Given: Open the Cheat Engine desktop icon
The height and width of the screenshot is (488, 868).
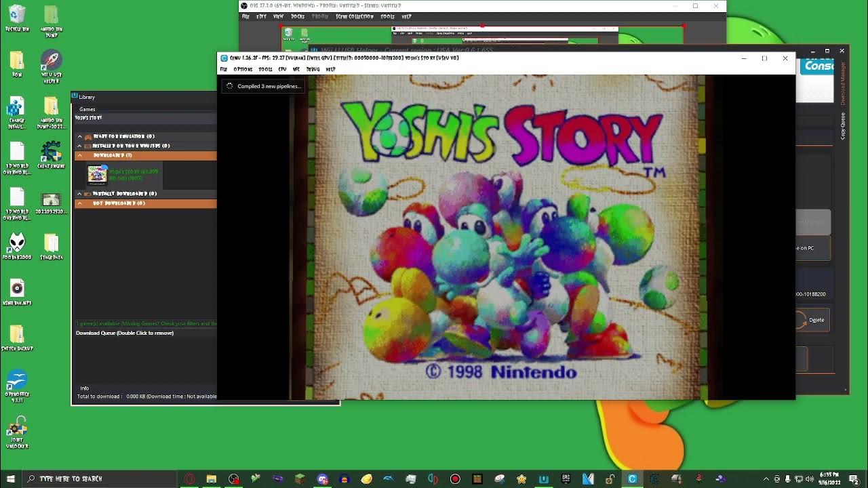Looking at the screenshot, I should 52,155.
